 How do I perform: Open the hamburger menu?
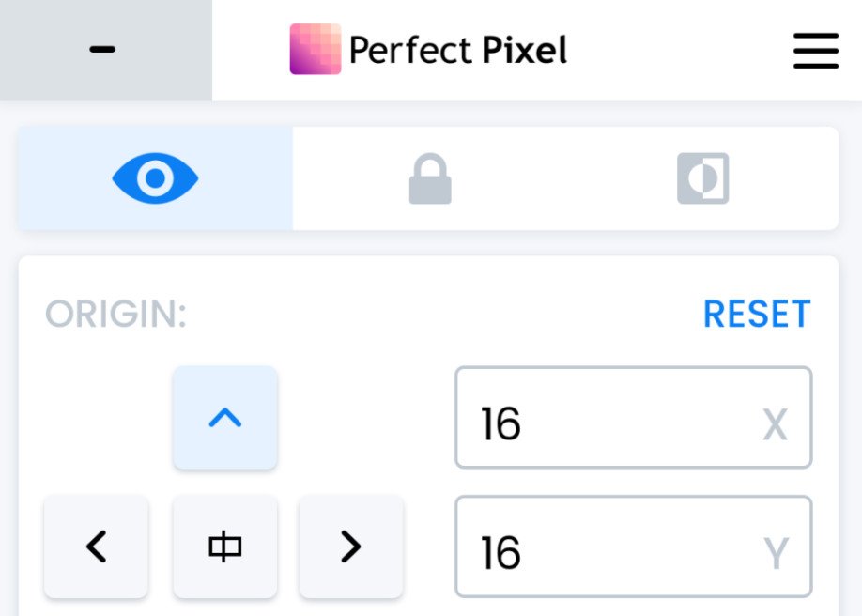coord(815,51)
